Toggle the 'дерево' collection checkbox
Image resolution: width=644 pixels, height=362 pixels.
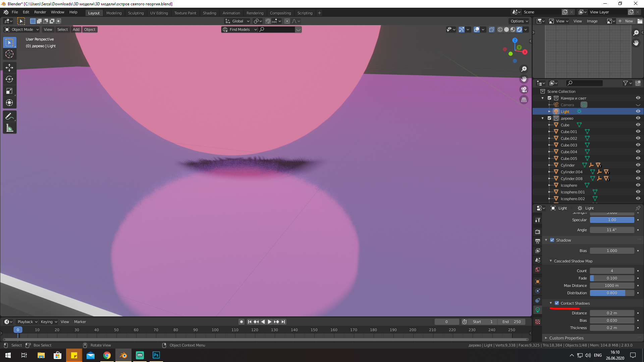pyautogui.click(x=549, y=118)
